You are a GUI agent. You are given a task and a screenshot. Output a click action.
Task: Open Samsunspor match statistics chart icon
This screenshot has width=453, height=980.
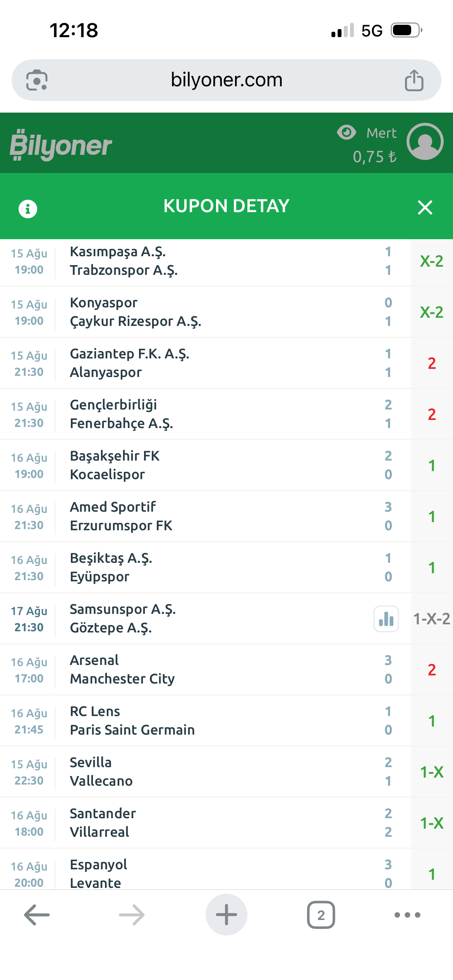(x=386, y=619)
